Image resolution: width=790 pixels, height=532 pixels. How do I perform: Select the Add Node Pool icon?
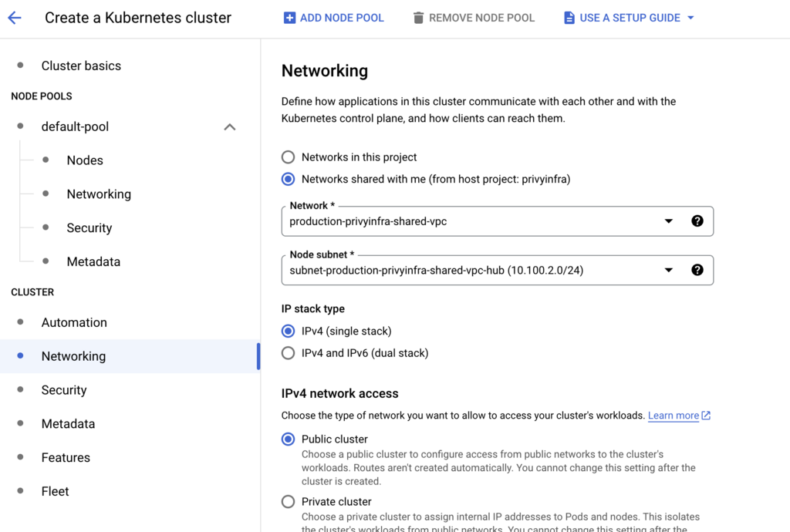tap(289, 17)
